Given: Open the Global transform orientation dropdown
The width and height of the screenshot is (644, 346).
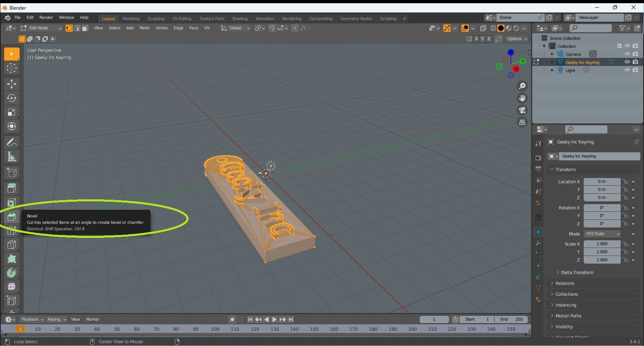Looking at the screenshot, I should pos(235,28).
